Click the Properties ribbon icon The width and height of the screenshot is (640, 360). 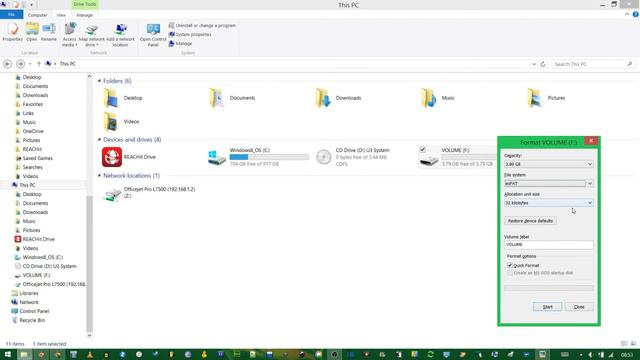(13, 32)
